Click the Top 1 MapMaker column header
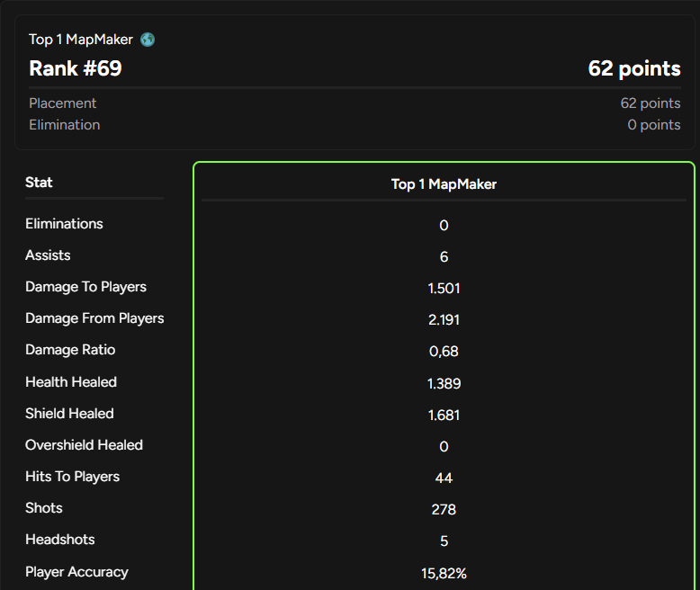 [x=444, y=184]
